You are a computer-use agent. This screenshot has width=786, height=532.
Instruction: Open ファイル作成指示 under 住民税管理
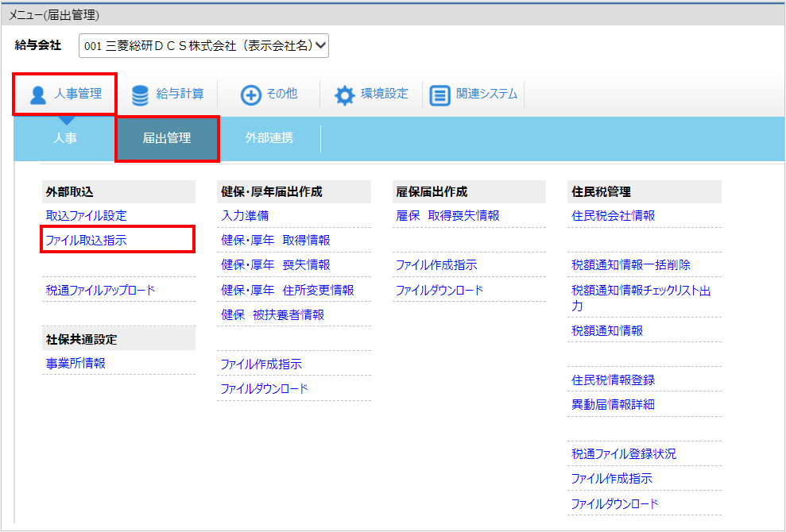coord(612,478)
